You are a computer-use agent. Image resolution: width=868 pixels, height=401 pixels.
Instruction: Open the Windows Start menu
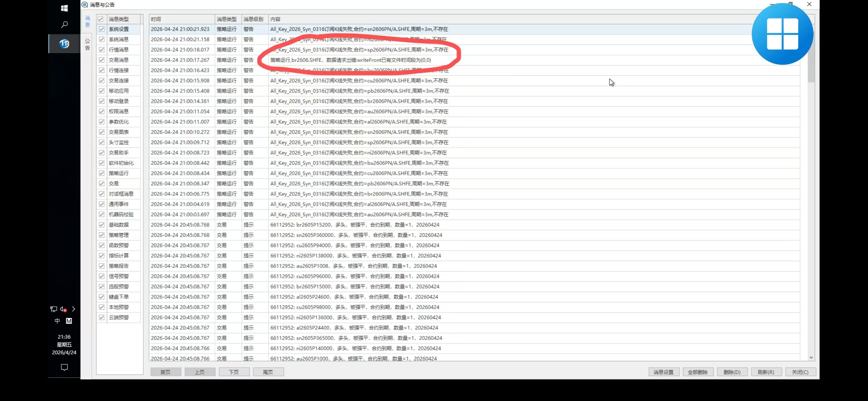[x=64, y=8]
